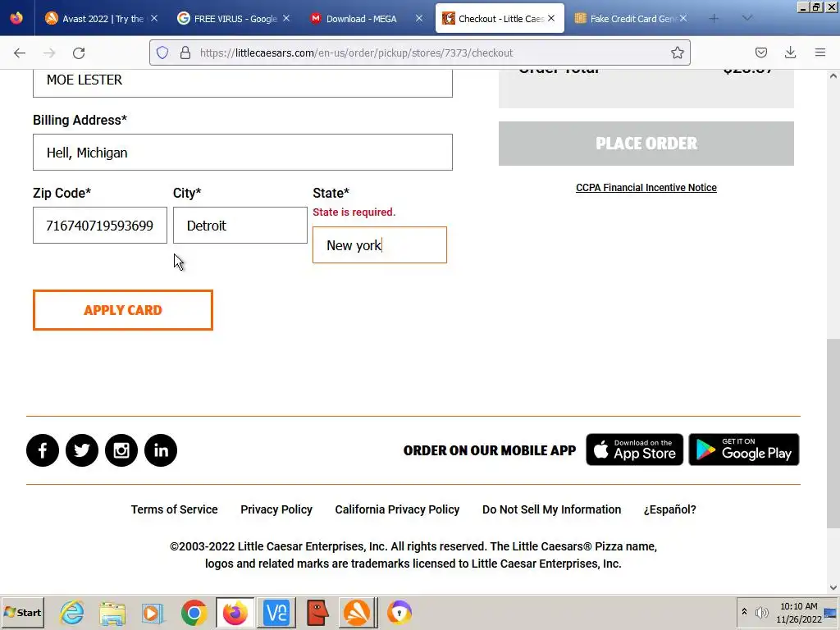Image resolution: width=840 pixels, height=630 pixels.
Task: Click the taskbar clock showing 10:10 AM
Action: 799,606
